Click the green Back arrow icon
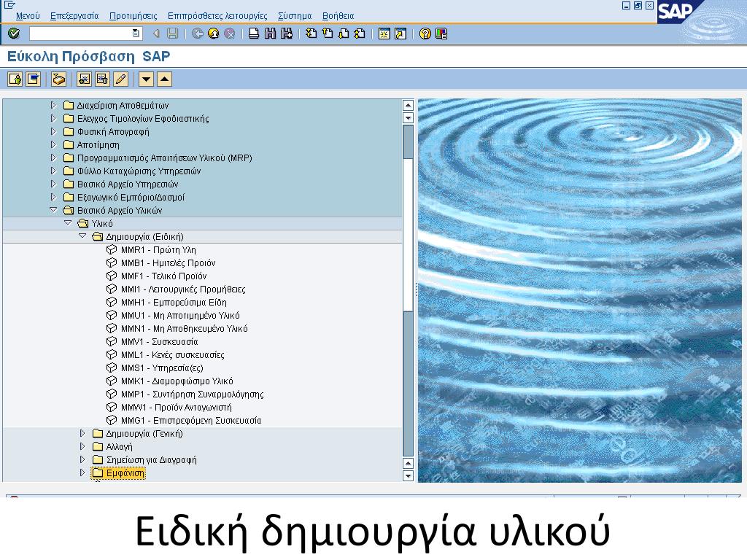Screen dimensions: 747x560 coord(197,34)
